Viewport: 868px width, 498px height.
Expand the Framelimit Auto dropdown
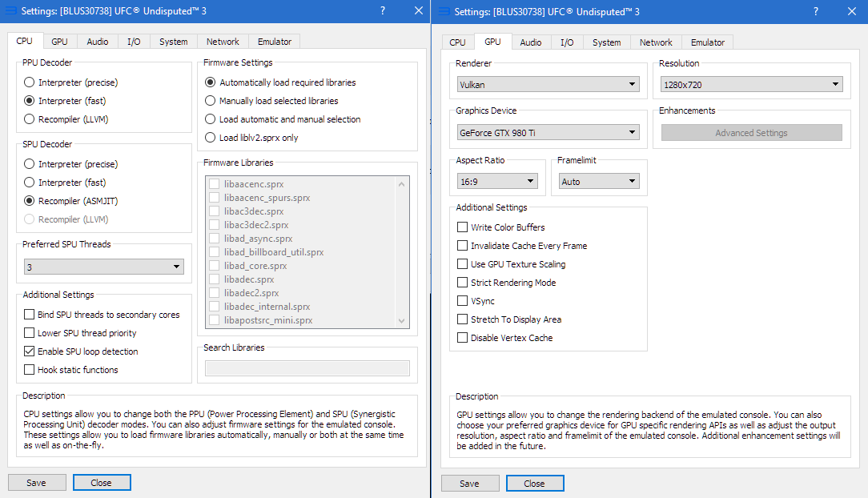[x=599, y=182]
